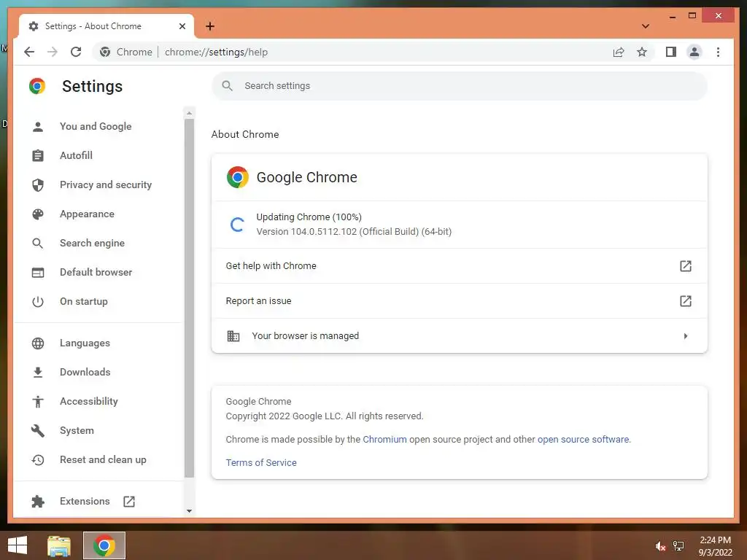
Task: Click the Extensions external link icon
Action: pyautogui.click(x=129, y=502)
